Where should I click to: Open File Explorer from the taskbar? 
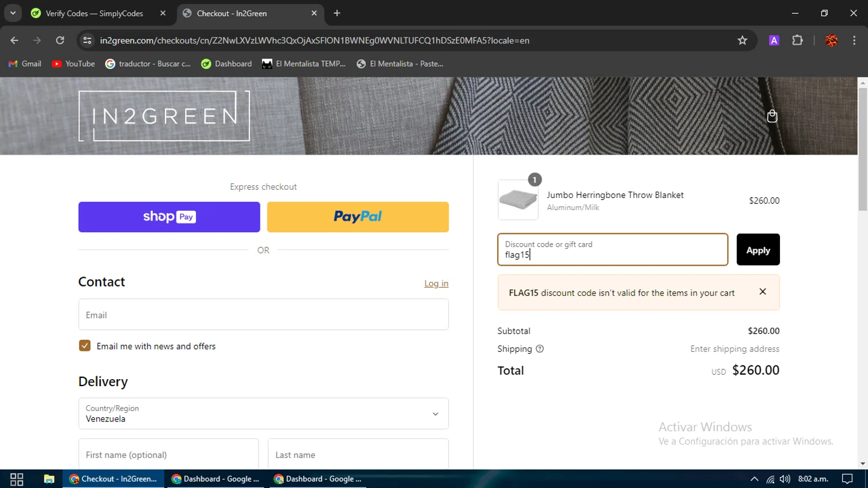click(49, 479)
